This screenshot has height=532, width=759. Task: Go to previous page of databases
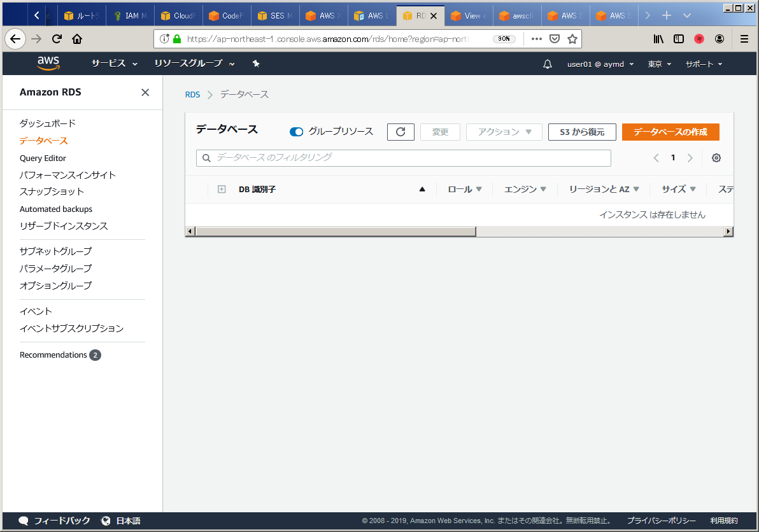click(x=656, y=158)
